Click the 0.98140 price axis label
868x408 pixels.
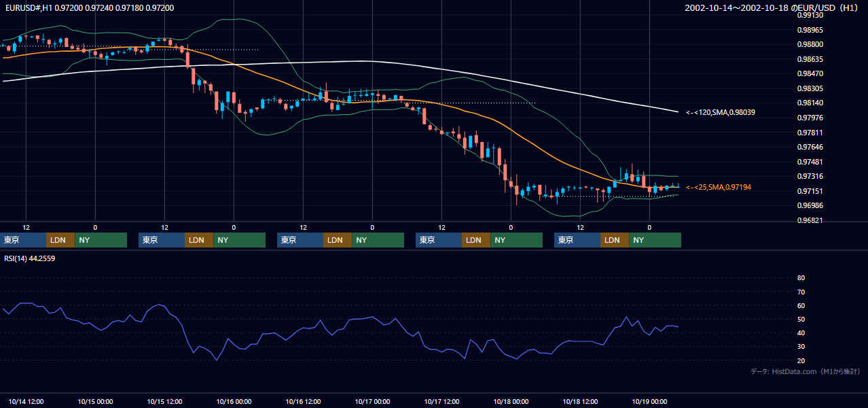[x=810, y=103]
